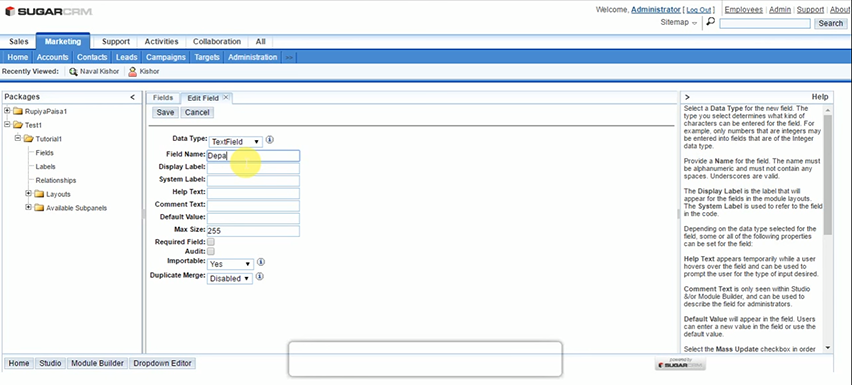Click the Search button

pos(831,23)
